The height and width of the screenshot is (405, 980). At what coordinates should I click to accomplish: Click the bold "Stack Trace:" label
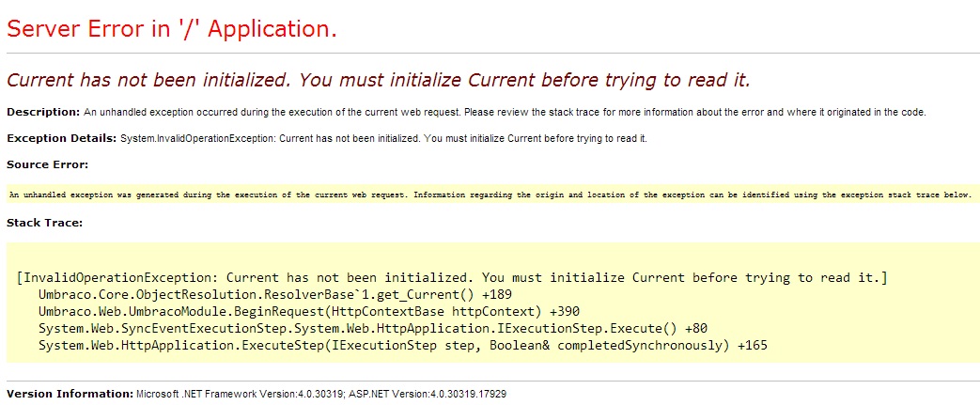click(x=45, y=223)
